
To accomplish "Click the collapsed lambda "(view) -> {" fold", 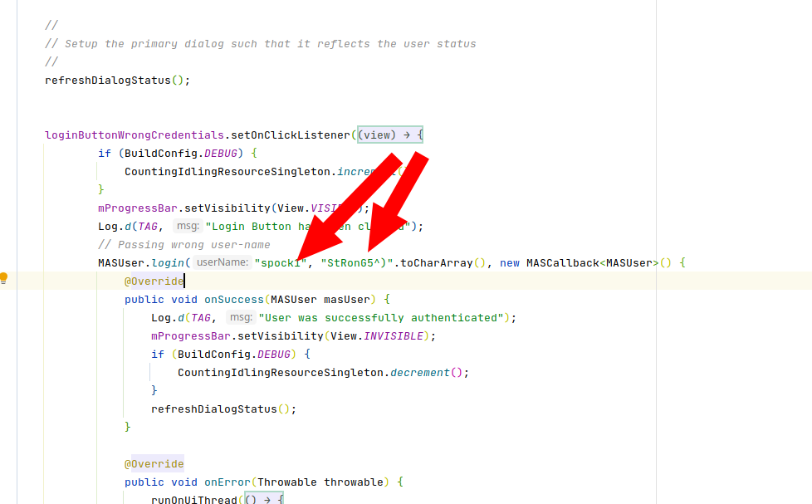I will tap(390, 135).
